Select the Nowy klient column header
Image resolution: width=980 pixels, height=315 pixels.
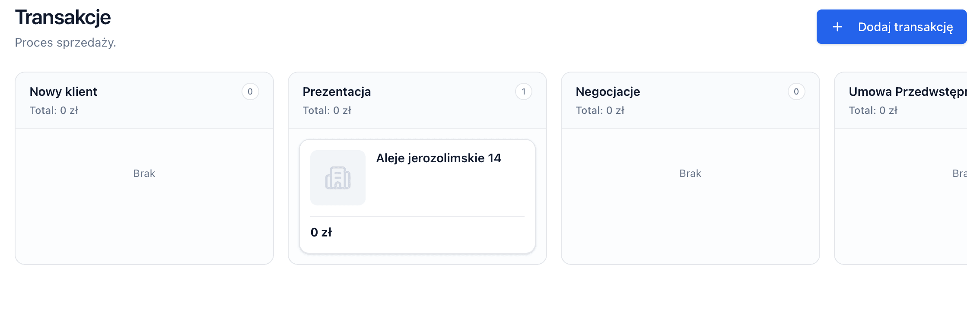(63, 91)
